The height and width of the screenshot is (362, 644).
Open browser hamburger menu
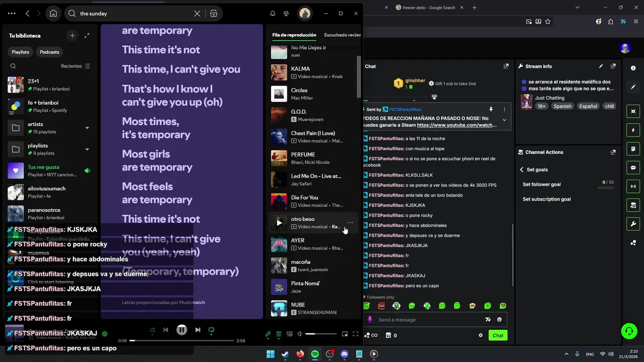pos(636,22)
